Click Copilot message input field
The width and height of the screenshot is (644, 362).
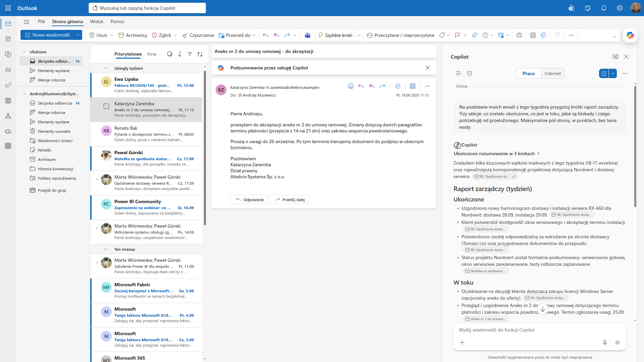[x=540, y=330]
